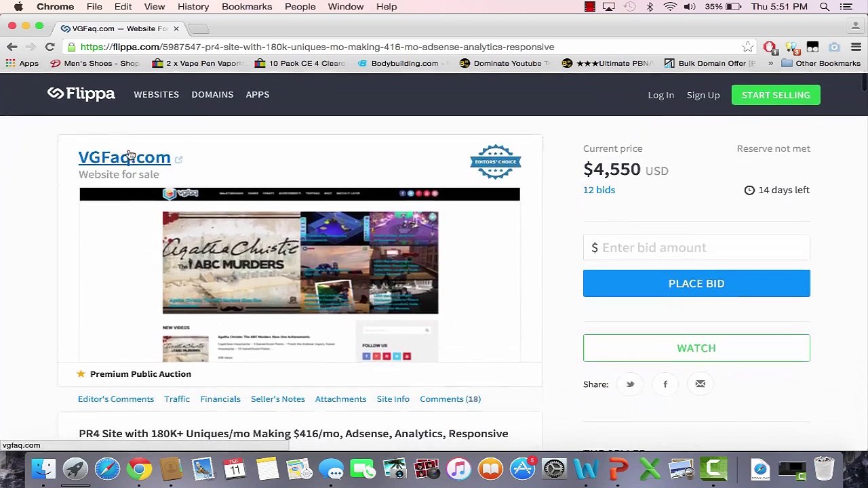Screen dimensions: 868x488
Task: Open the Apps bookmarks shortcut
Action: (22, 63)
